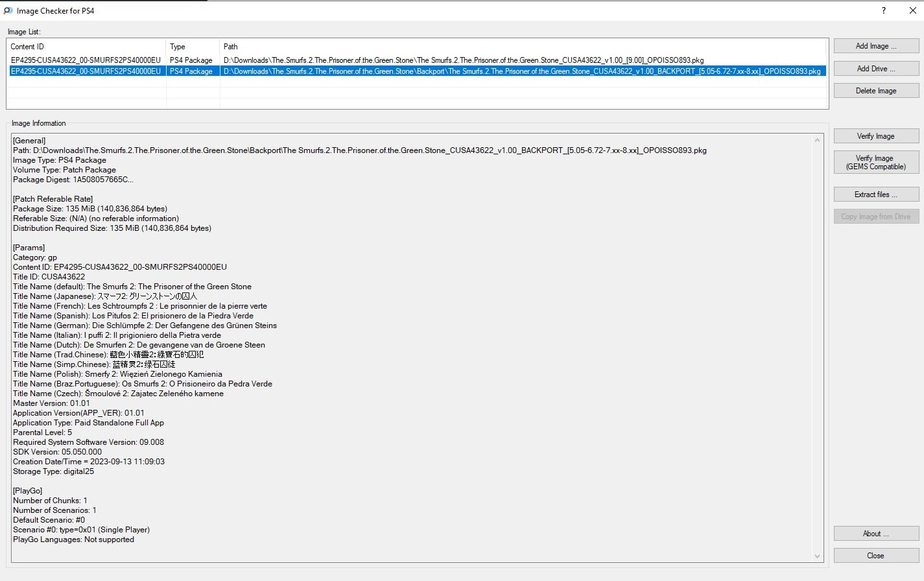Click the Add Image button
The width and height of the screenshot is (924, 581).
click(x=876, y=46)
